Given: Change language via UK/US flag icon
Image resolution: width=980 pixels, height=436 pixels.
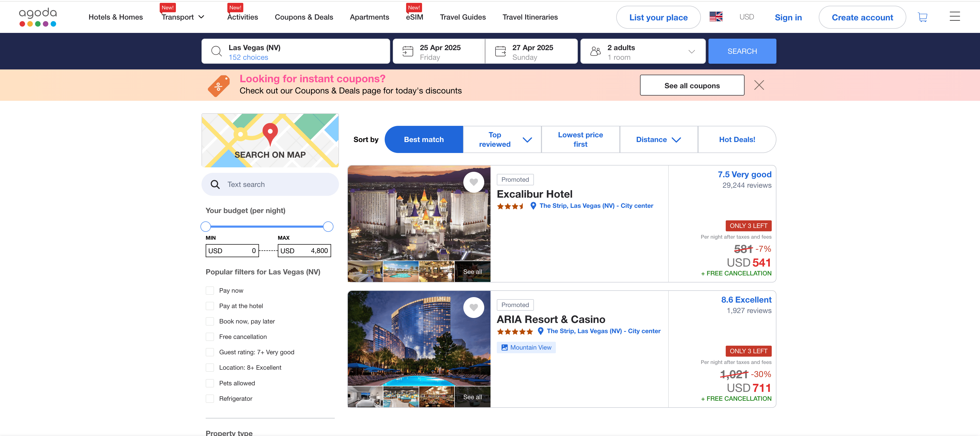Looking at the screenshot, I should 716,17.
